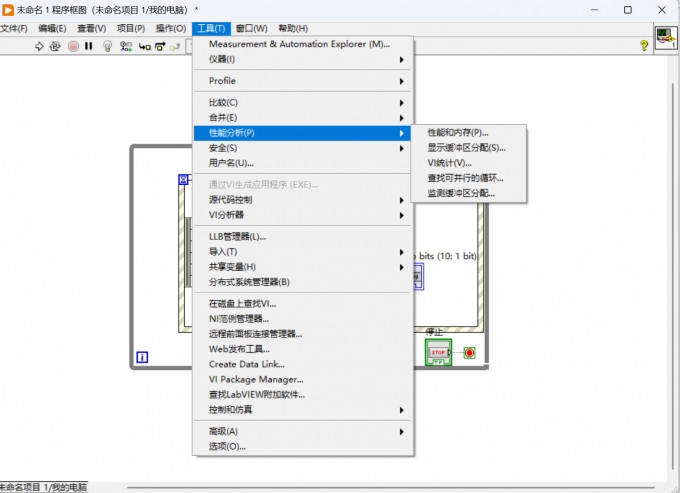Open NI范例管理器...
Viewport: 680px width, 493px height.
[x=303, y=319]
